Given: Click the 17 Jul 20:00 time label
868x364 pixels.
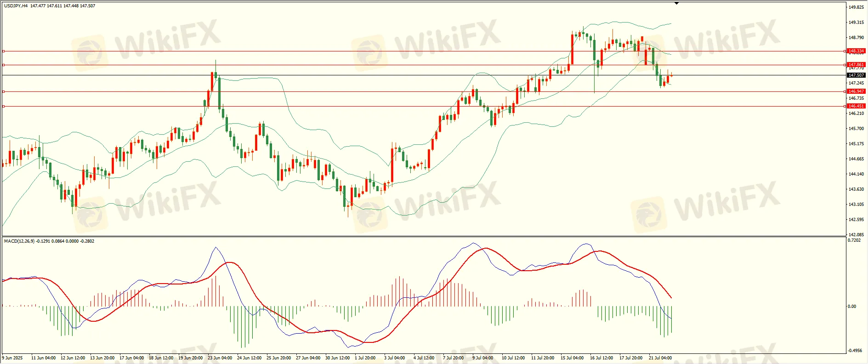Looking at the screenshot, I should pyautogui.click(x=631, y=358).
